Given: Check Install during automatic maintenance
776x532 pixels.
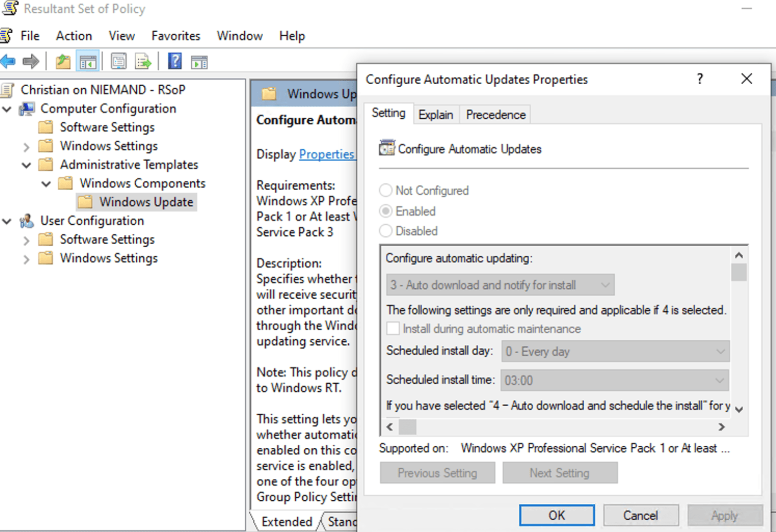Looking at the screenshot, I should [393, 328].
